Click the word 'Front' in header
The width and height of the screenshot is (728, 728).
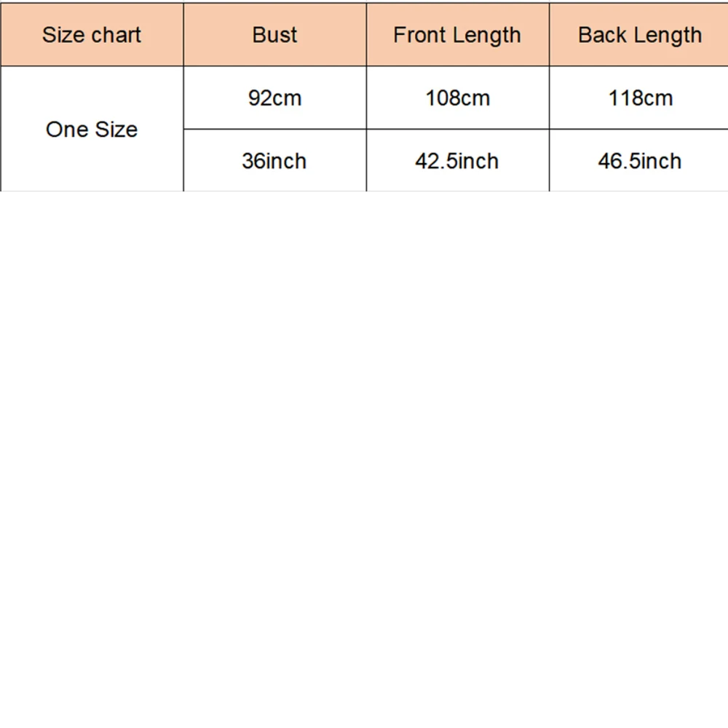420,35
